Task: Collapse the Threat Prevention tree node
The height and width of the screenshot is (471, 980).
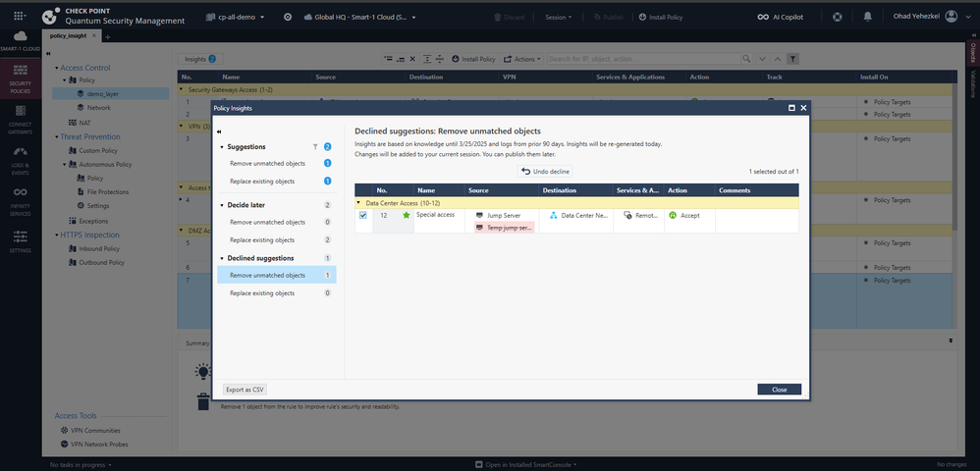Action: point(57,136)
